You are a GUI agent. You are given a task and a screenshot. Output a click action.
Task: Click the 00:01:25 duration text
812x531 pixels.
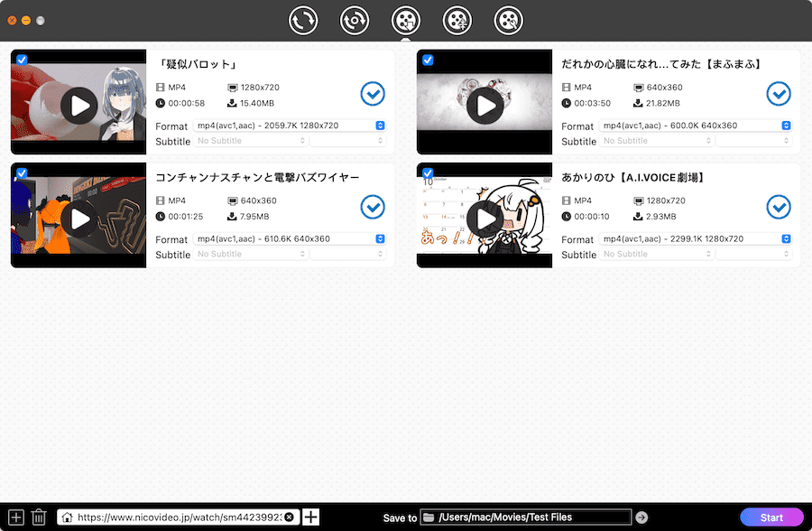point(185,216)
